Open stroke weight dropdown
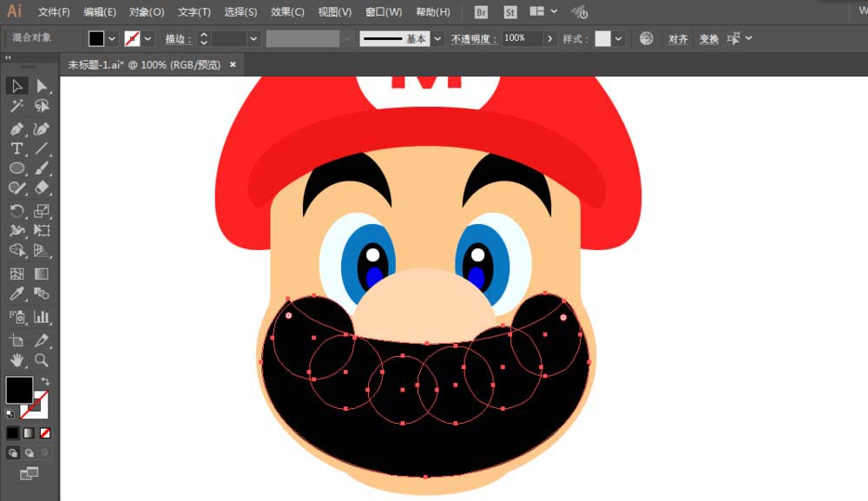The width and height of the screenshot is (868, 501). (253, 38)
